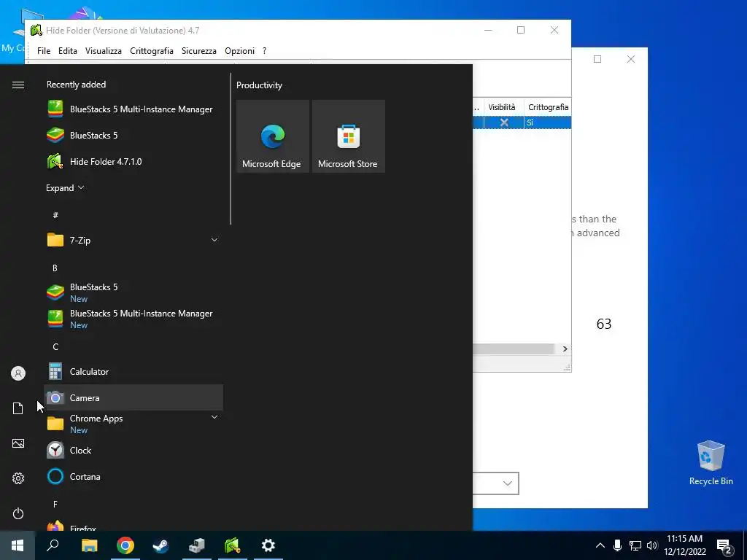The width and height of the screenshot is (747, 560).
Task: Open the Visualizza menu
Action: (104, 51)
